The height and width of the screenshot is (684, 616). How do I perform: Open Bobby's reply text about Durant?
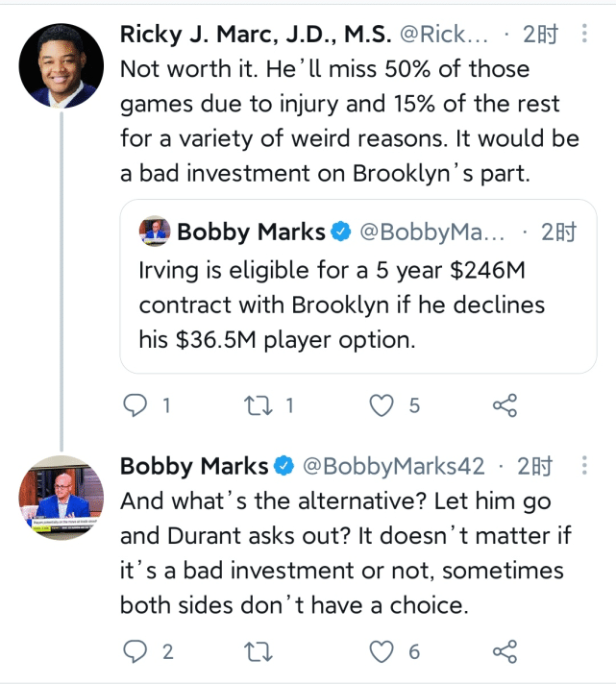pos(348,554)
